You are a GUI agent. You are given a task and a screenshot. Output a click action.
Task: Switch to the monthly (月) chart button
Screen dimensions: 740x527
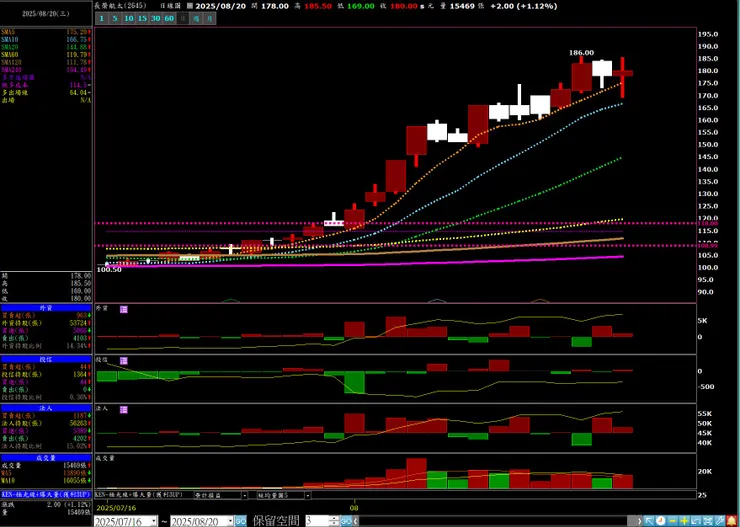210,19
